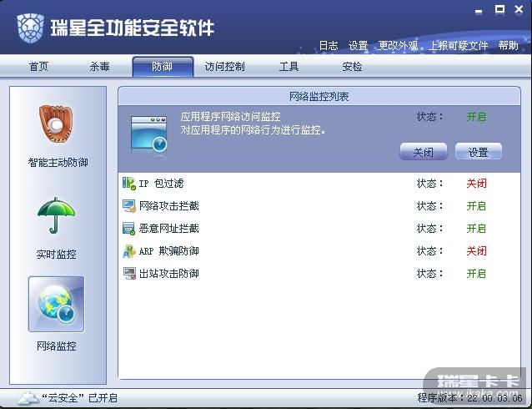Click the IP 包过滤 row icon
Image resolution: width=532 pixels, height=409 pixels.
coord(129,184)
